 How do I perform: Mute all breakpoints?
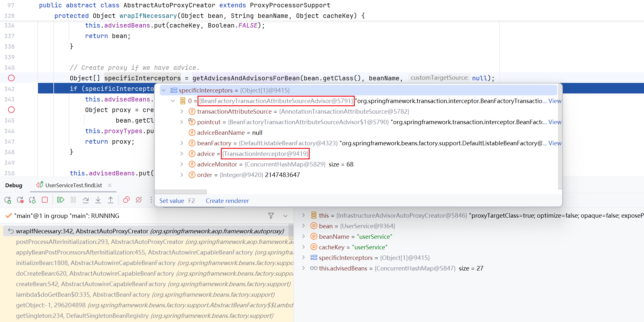(139, 200)
